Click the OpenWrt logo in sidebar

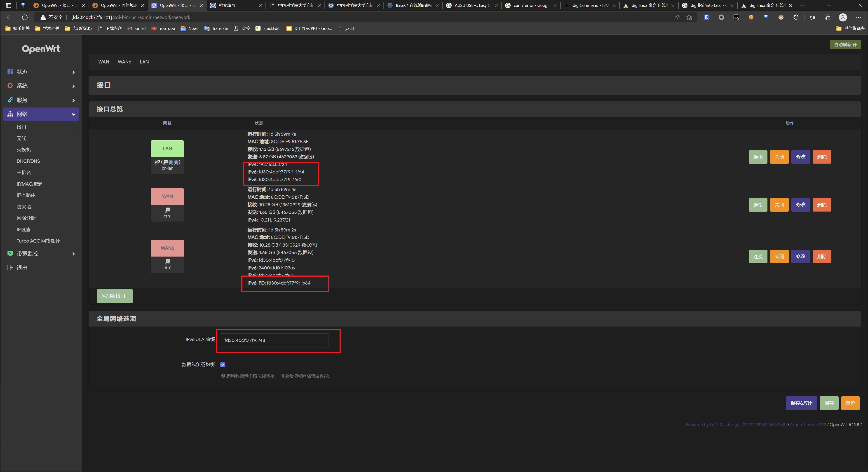pos(41,49)
